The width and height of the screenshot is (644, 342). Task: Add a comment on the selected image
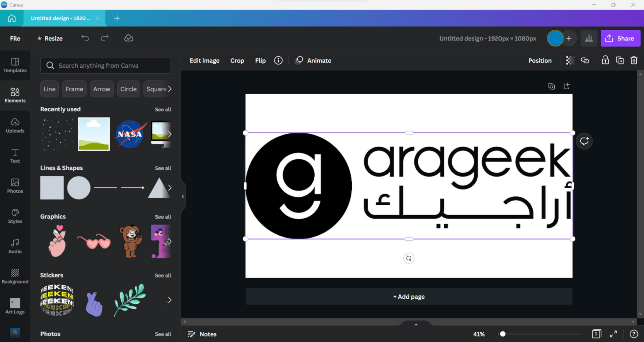584,141
